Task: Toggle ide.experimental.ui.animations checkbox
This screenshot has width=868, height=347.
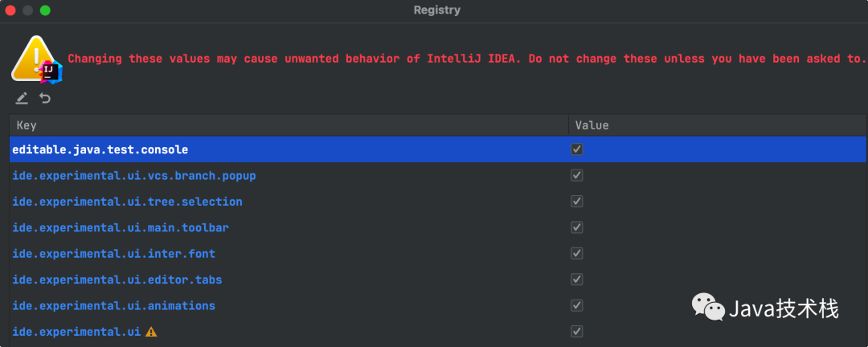Action: coord(577,305)
